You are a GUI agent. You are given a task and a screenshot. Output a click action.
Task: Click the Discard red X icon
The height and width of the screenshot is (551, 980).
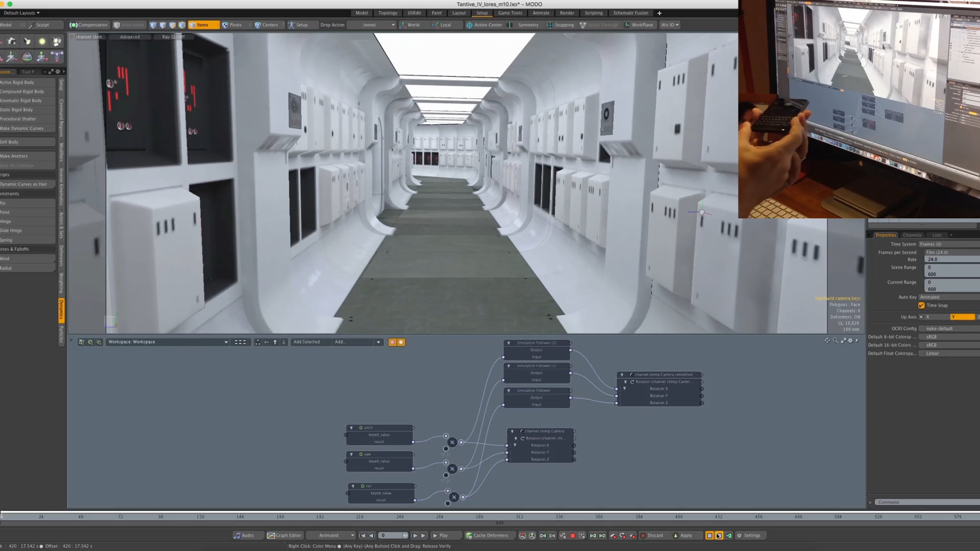[x=643, y=535]
